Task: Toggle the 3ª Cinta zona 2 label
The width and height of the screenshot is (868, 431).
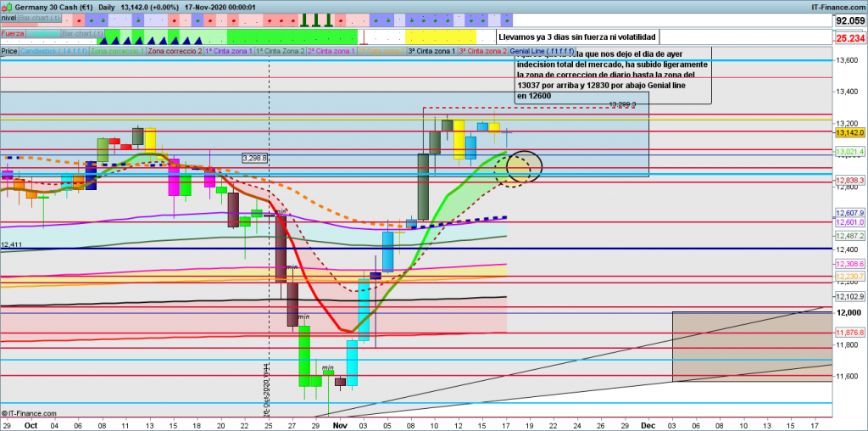Action: tap(482, 51)
